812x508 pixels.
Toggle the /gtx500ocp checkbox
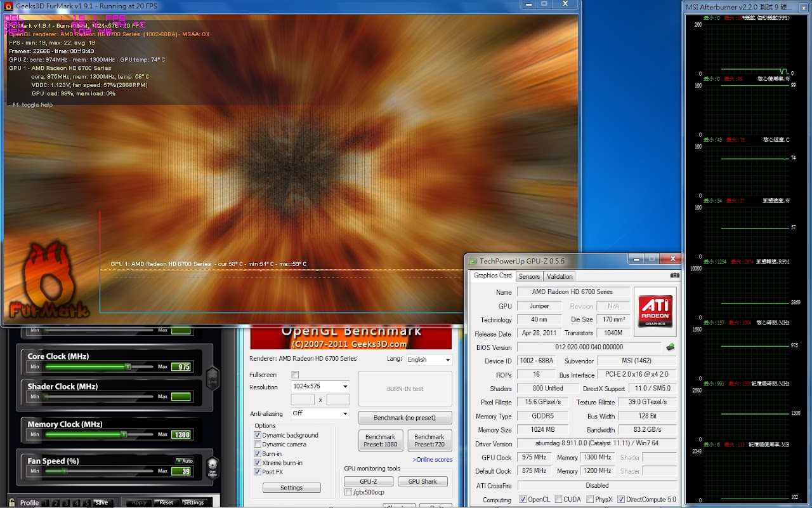click(x=348, y=492)
